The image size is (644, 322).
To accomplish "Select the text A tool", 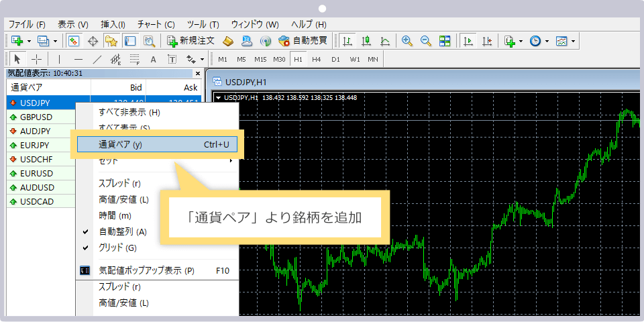I will [x=153, y=59].
